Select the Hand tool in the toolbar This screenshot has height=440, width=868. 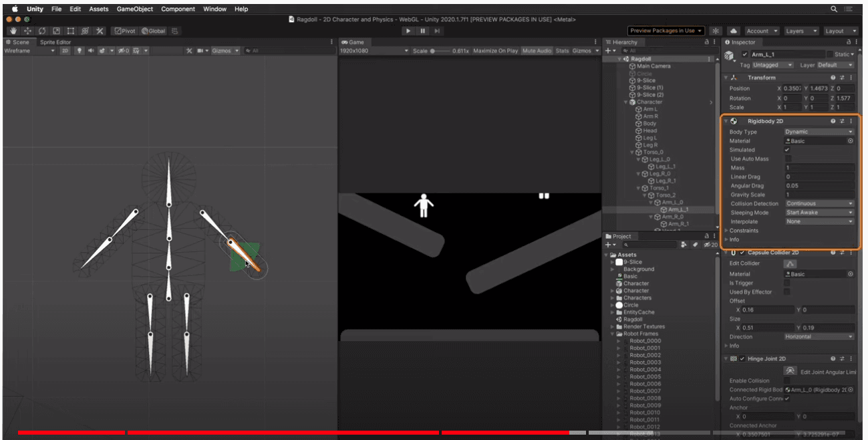[13, 31]
